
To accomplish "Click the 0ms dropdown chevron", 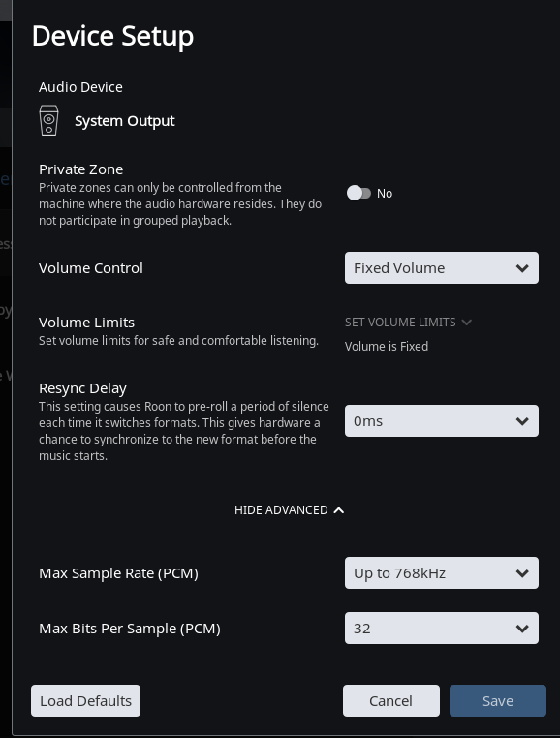I will (522, 421).
